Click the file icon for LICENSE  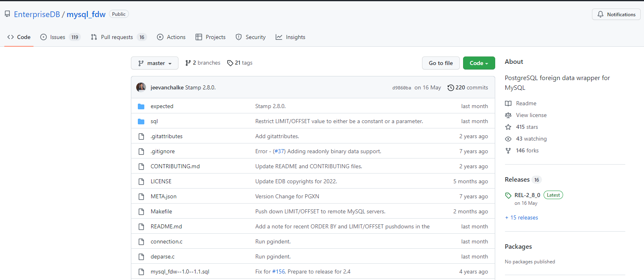pyautogui.click(x=141, y=182)
